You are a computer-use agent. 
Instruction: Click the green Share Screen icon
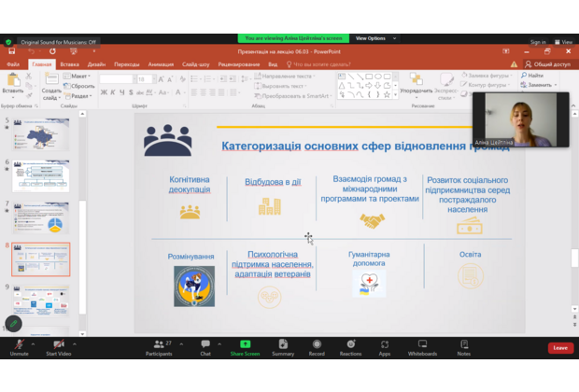pos(246,344)
